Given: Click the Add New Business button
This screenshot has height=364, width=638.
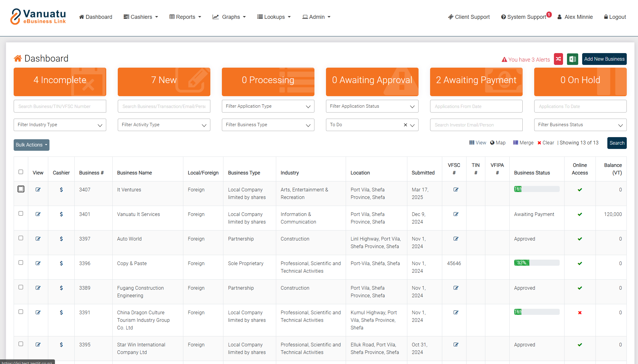Looking at the screenshot, I should point(604,59).
